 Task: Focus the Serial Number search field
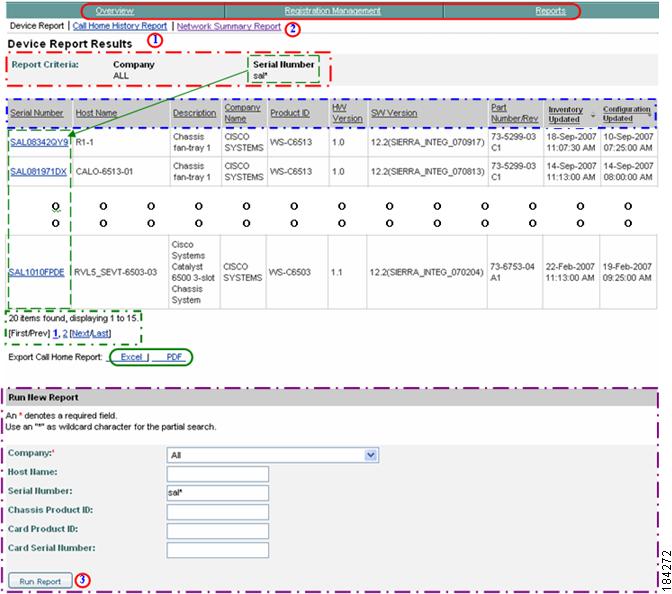click(x=218, y=493)
